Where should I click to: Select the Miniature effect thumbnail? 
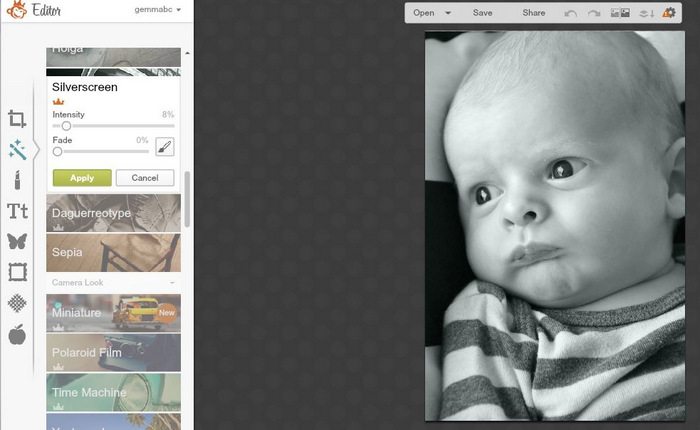pos(113,313)
